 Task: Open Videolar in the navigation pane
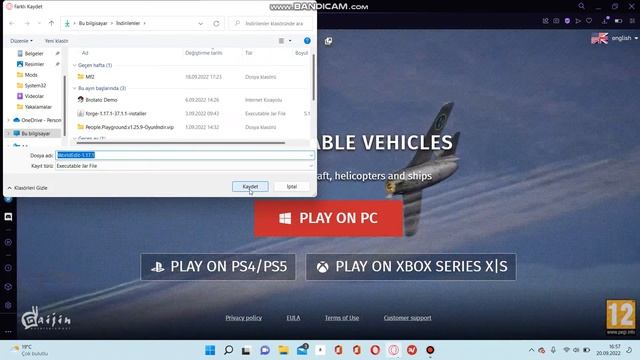(x=34, y=96)
